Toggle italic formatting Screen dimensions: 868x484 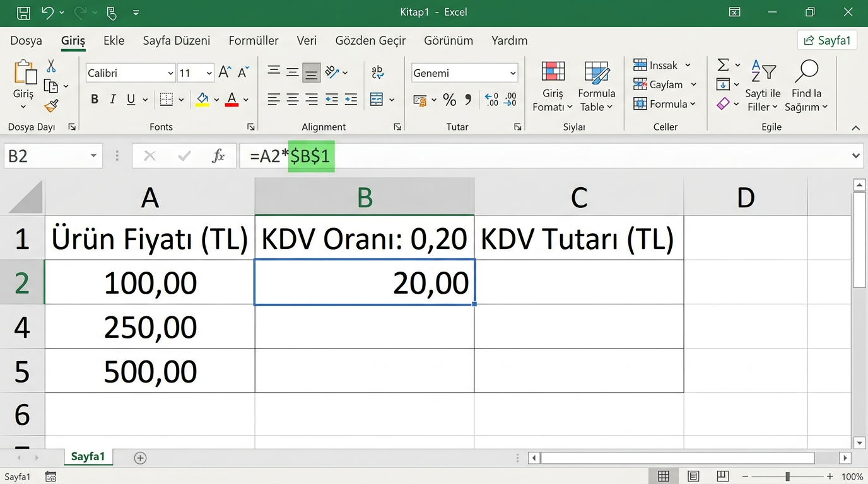tap(113, 100)
